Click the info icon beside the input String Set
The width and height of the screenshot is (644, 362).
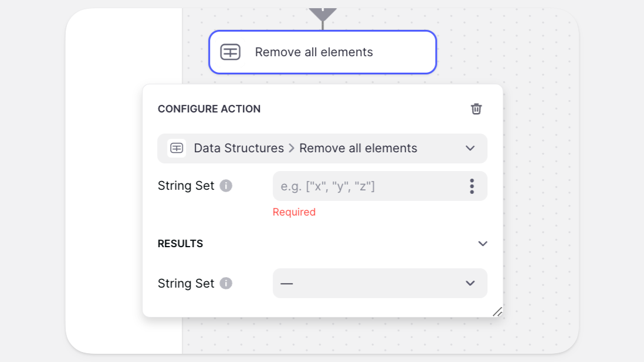(226, 186)
